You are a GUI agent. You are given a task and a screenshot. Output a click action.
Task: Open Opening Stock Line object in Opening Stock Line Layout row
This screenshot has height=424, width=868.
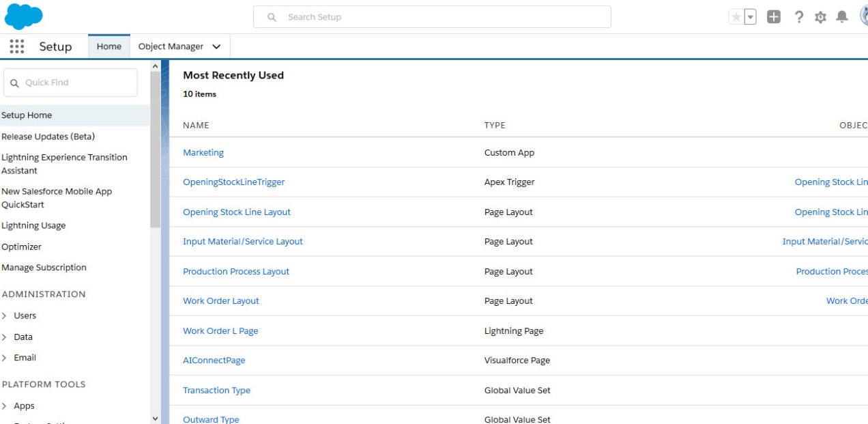coord(831,212)
